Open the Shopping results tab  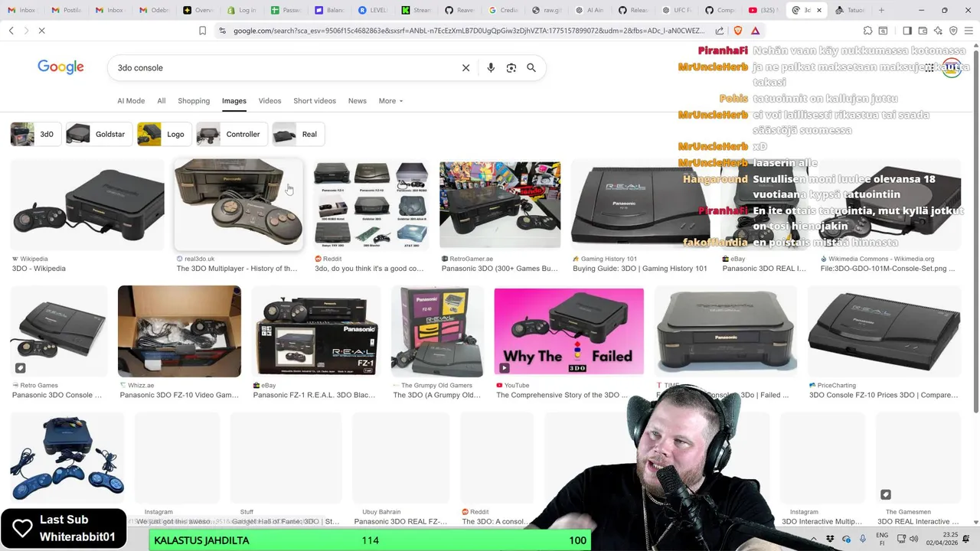[194, 101]
